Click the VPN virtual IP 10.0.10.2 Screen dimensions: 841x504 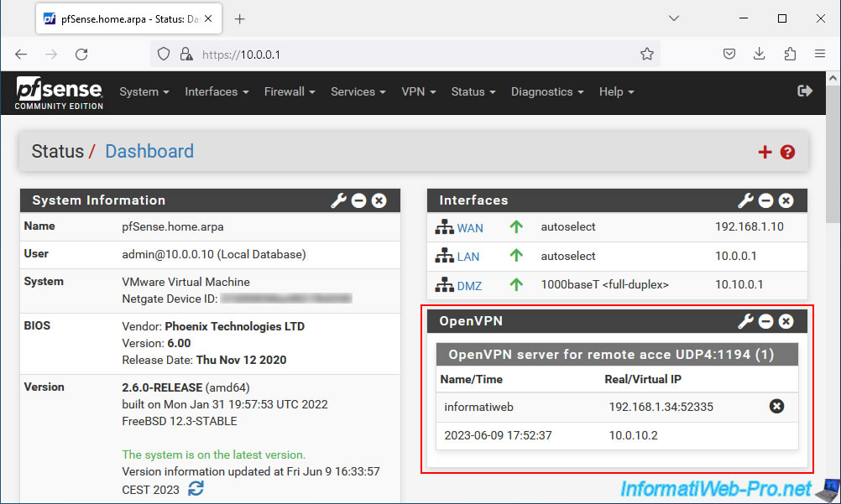633,435
